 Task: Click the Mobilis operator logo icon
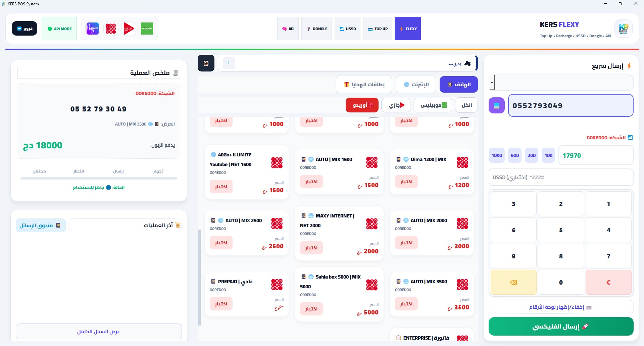(x=147, y=29)
